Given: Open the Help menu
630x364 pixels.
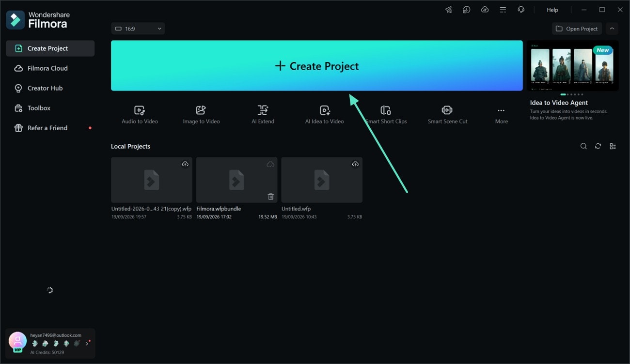Looking at the screenshot, I should [x=552, y=10].
